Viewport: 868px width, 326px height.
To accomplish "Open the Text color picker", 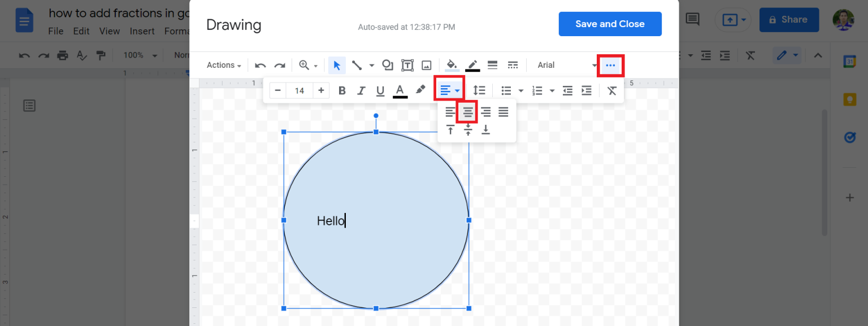I will [x=400, y=90].
